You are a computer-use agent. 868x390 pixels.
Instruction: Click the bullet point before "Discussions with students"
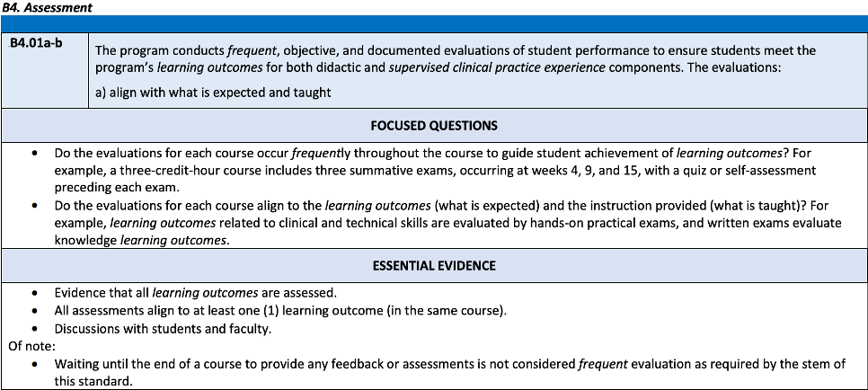pos(34,329)
